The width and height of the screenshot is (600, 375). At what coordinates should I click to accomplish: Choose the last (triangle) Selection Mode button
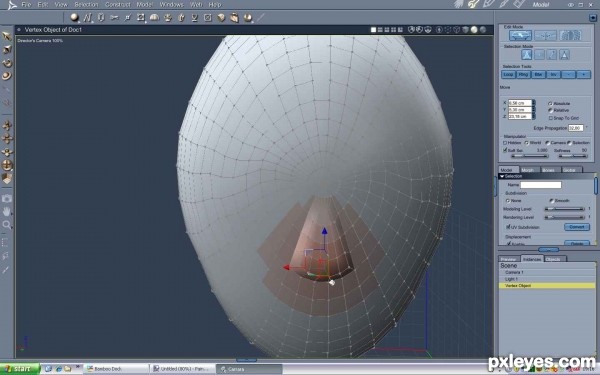pos(564,55)
